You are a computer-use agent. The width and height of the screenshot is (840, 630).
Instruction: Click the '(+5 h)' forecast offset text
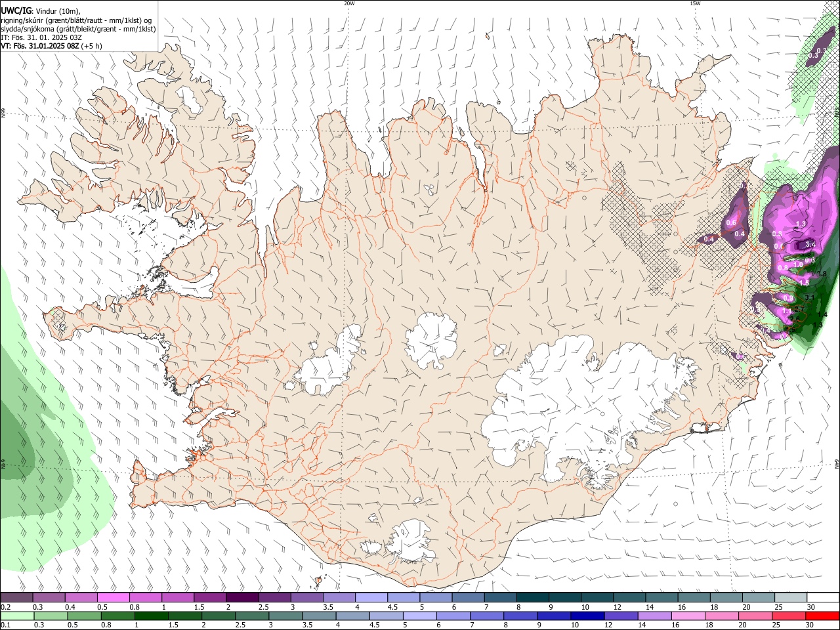[92, 46]
